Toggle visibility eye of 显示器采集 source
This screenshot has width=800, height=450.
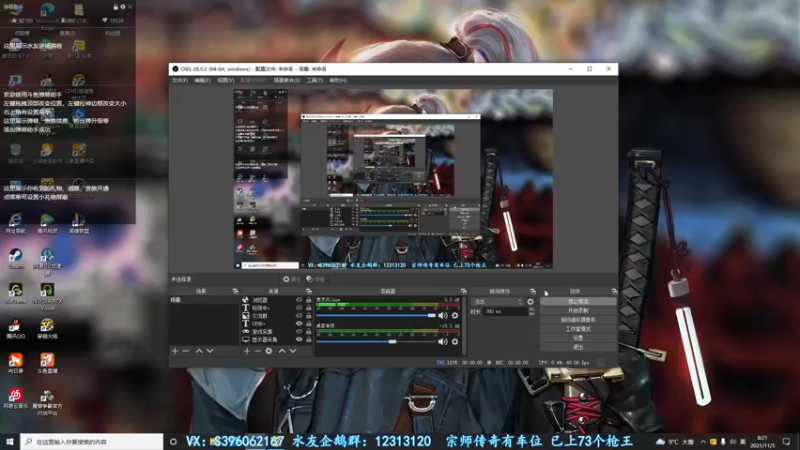299,339
